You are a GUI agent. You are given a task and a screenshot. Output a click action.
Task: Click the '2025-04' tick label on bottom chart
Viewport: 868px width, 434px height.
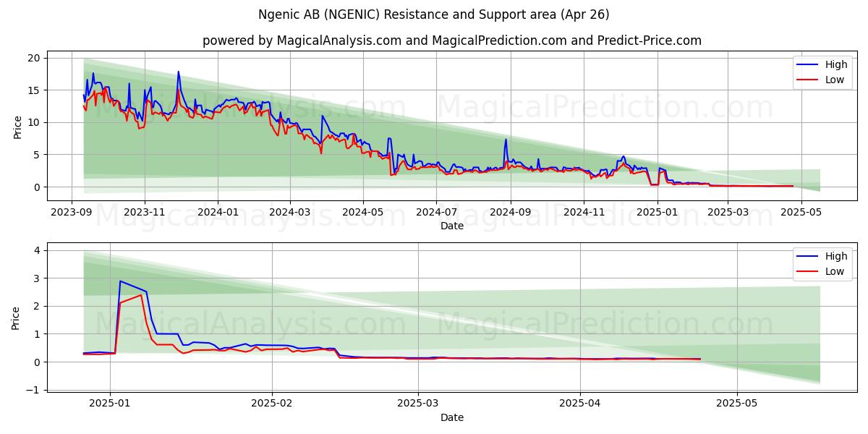(580, 404)
